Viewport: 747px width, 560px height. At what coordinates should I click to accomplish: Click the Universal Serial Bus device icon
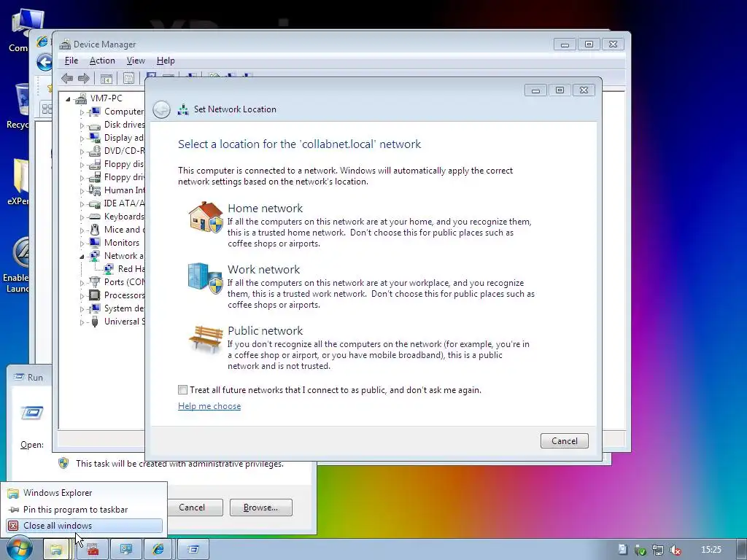95,322
